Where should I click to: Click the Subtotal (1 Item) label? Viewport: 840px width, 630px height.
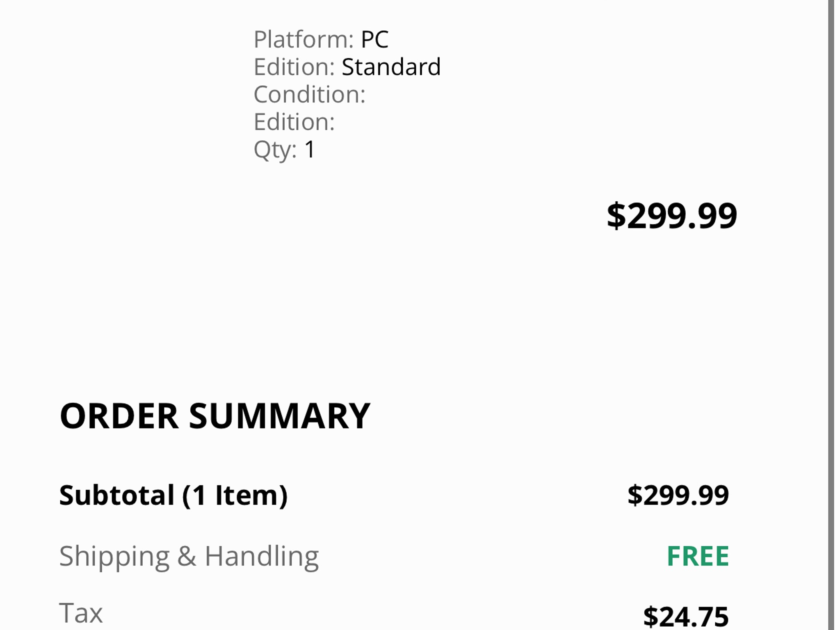(173, 495)
